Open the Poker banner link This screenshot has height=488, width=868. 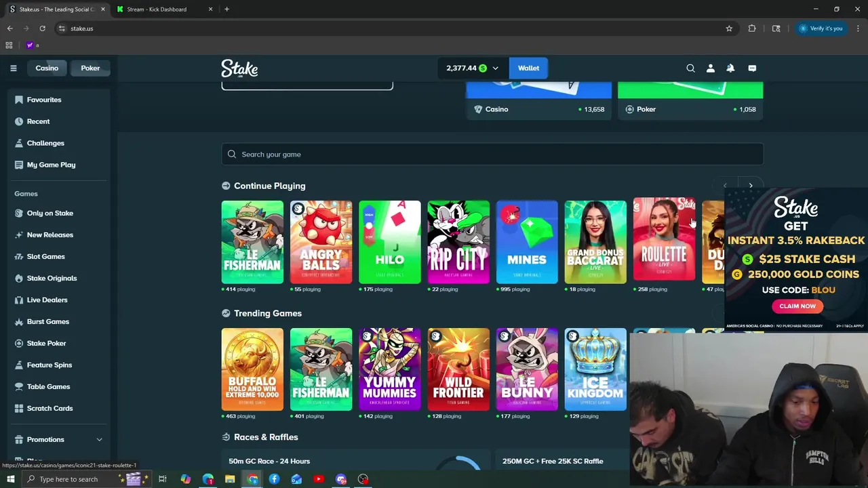point(690,101)
